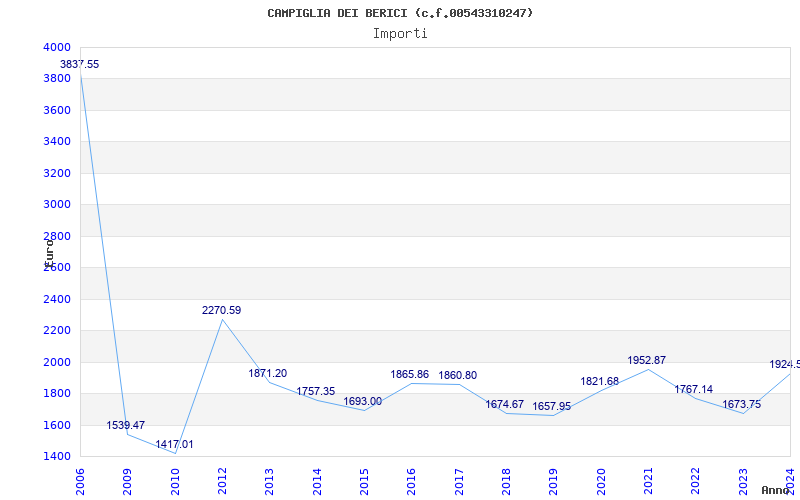Click the 1400 y-axis tick label
800x500 pixels.
tap(57, 457)
